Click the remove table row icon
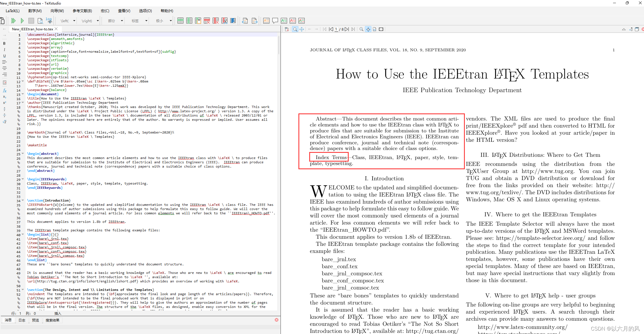The width and height of the screenshot is (644, 334). point(207,21)
